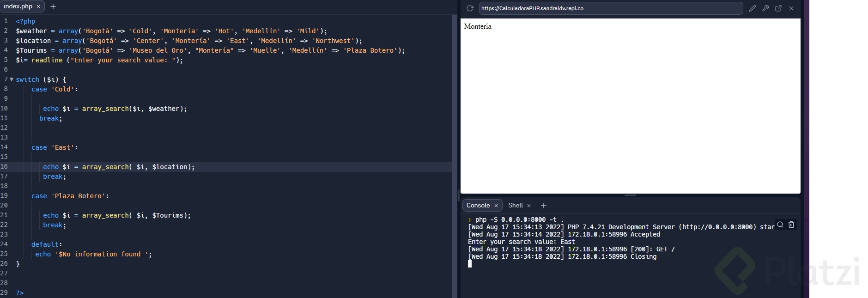This screenshot has width=868, height=298.
Task: Click the divider handle between webview and console
Action: [x=631, y=195]
